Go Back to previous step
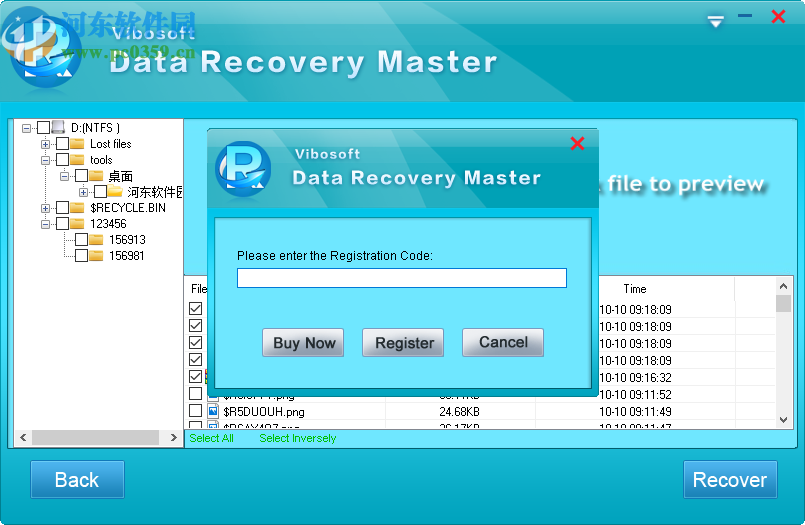 77,479
